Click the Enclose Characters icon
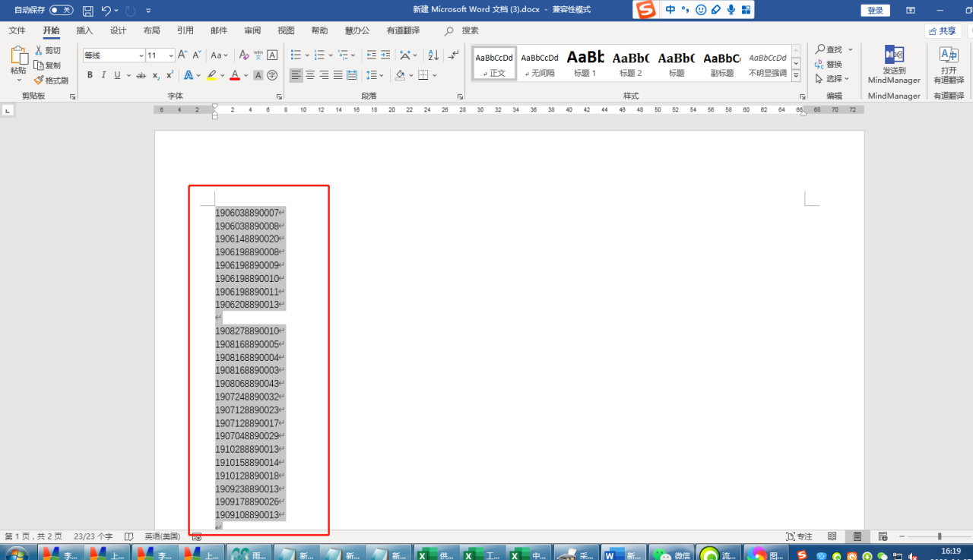This screenshot has width=973, height=560. pos(273,75)
